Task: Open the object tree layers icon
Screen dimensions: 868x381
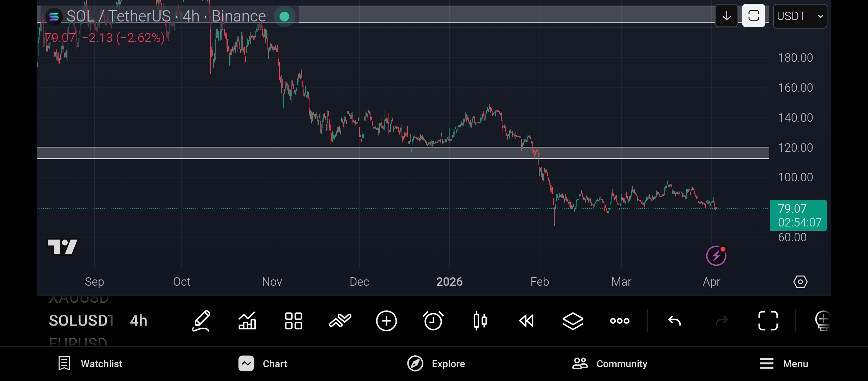Action: tap(573, 321)
